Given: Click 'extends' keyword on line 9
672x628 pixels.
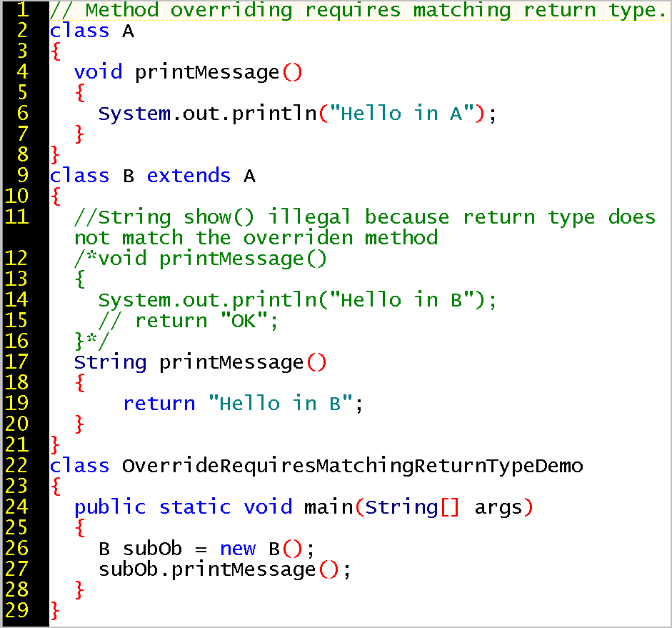Looking at the screenshot, I should (x=189, y=176).
